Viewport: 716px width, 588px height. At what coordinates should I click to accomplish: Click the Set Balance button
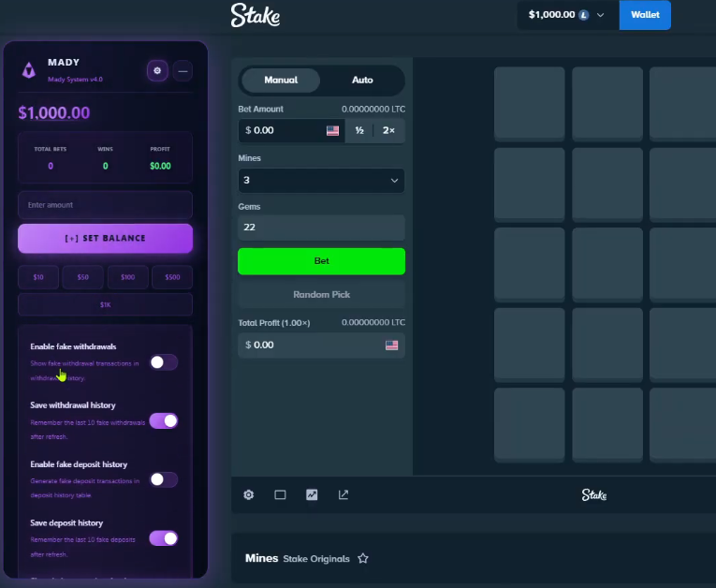pos(105,238)
